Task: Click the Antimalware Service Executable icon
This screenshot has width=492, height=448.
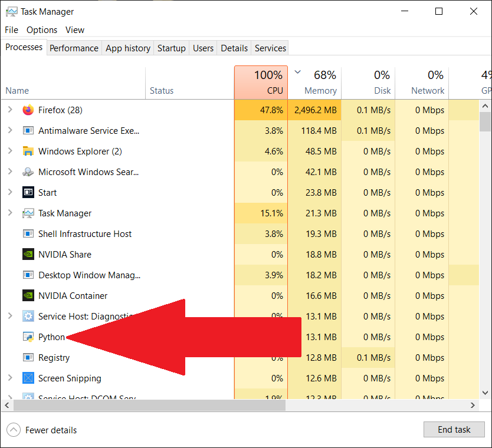Action: pyautogui.click(x=28, y=130)
